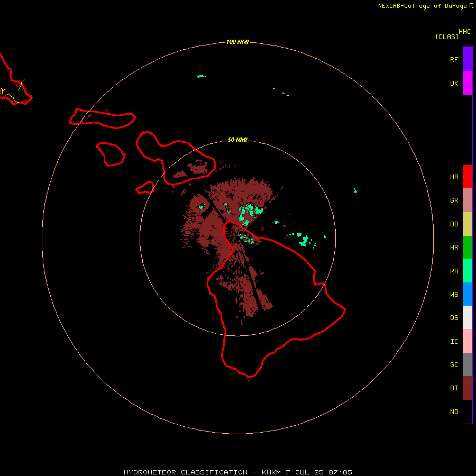476x476 pixels.
Task: Click the 50 NMI range ring label
Action: tap(237, 140)
